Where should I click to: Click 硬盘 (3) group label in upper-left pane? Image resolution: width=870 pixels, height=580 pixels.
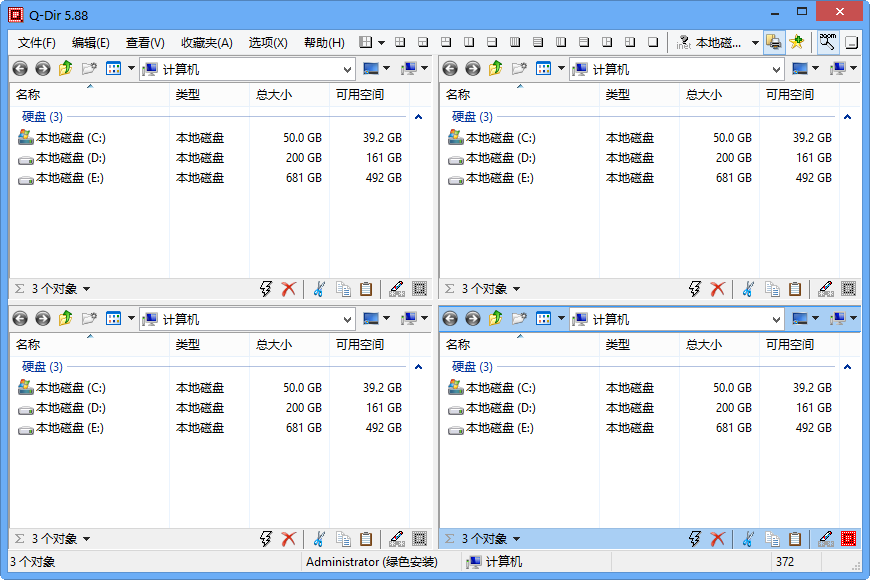(x=42, y=117)
